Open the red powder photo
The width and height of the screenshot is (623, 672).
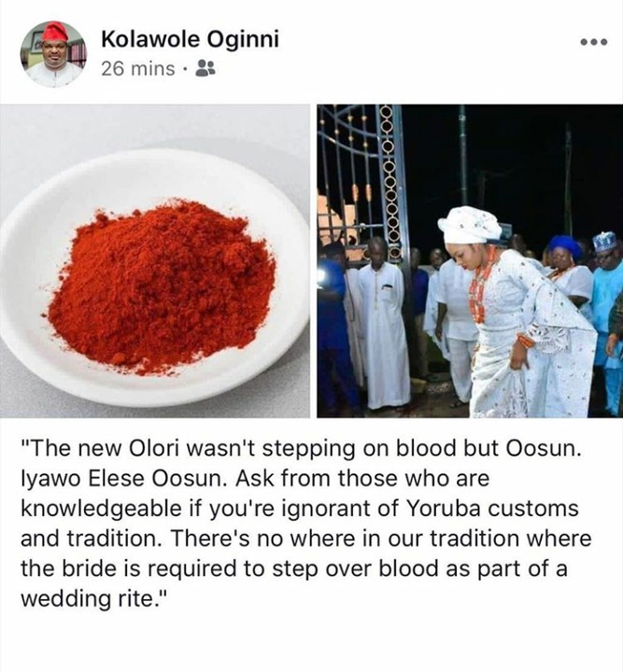(x=155, y=261)
